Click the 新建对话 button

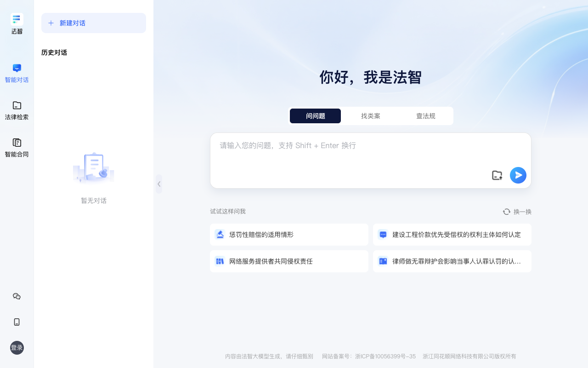click(x=94, y=23)
